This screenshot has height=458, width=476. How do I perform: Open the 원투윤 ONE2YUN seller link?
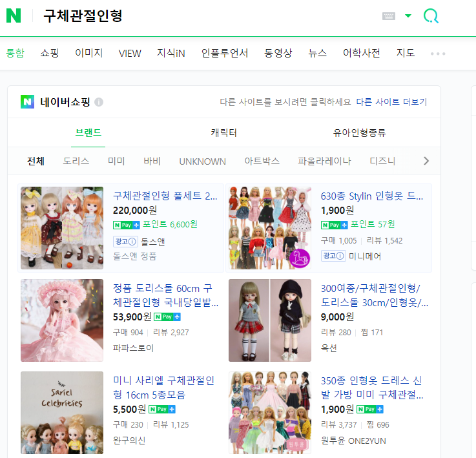(x=353, y=441)
